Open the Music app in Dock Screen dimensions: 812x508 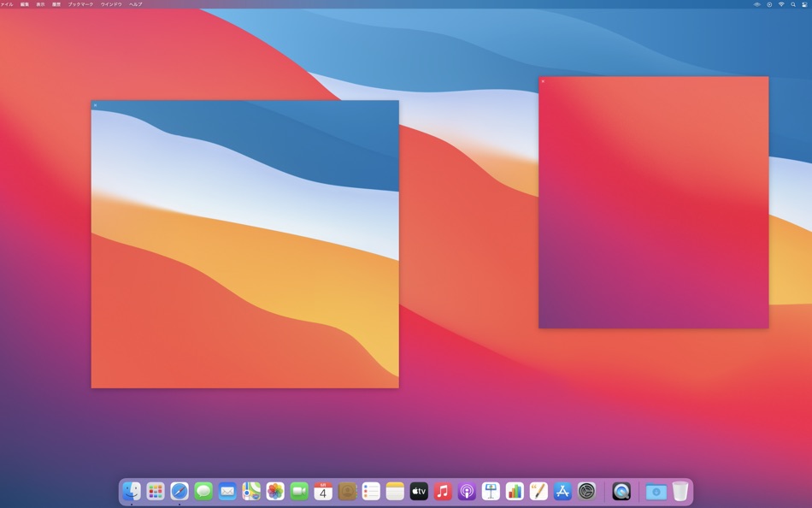[x=443, y=491]
